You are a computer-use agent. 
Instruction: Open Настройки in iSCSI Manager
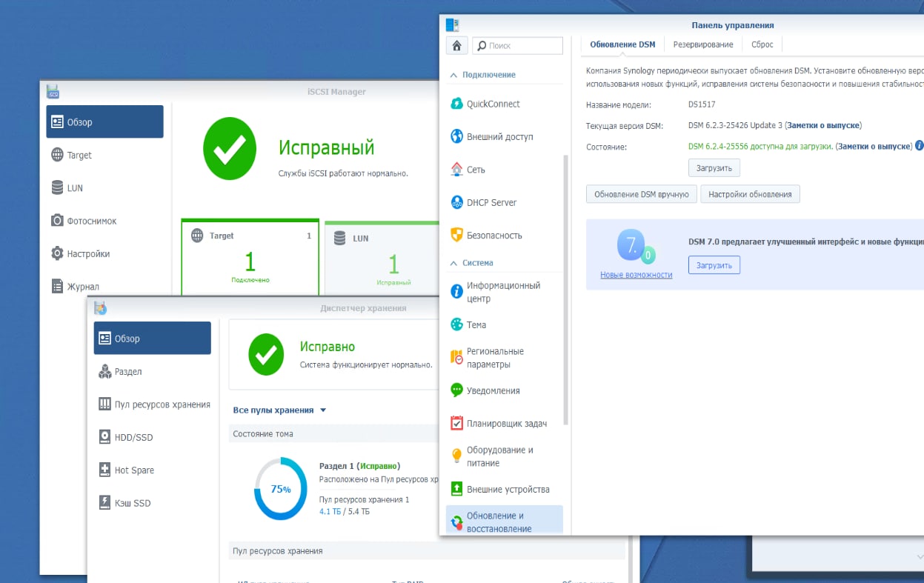click(x=104, y=253)
